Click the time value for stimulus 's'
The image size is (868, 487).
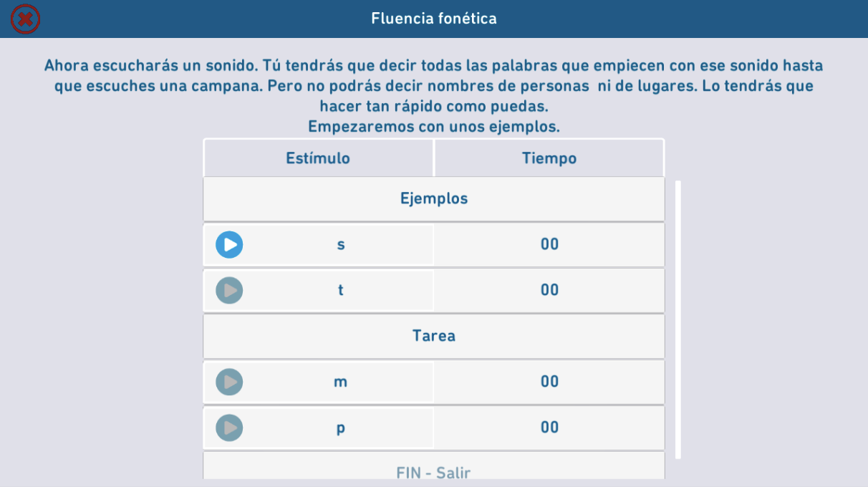tap(549, 245)
